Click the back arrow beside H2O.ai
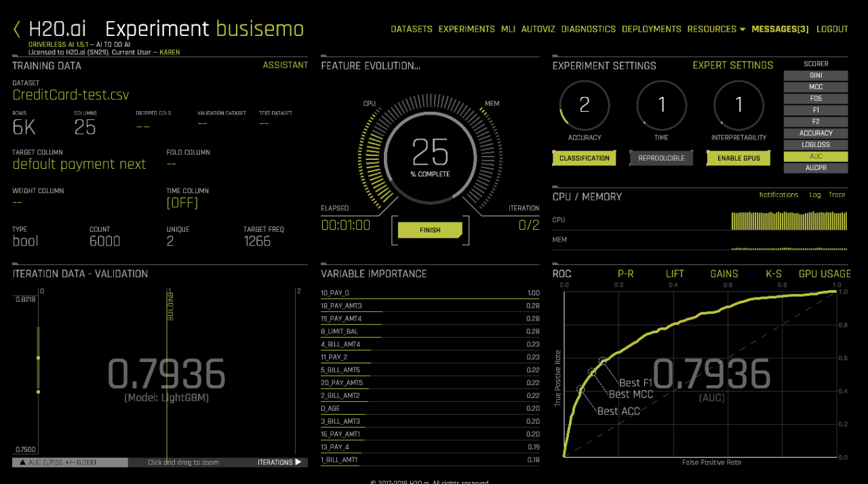Viewport: 868px width, 484px height. 17,29
